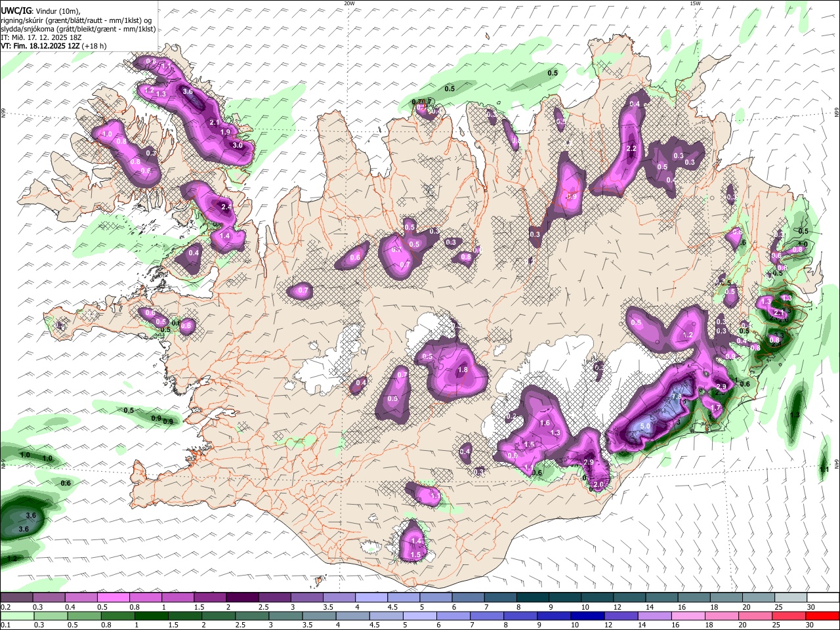Click darkest purple 2–2.5 swatch in upper legend
This screenshot has width=840, height=630.
241,597
